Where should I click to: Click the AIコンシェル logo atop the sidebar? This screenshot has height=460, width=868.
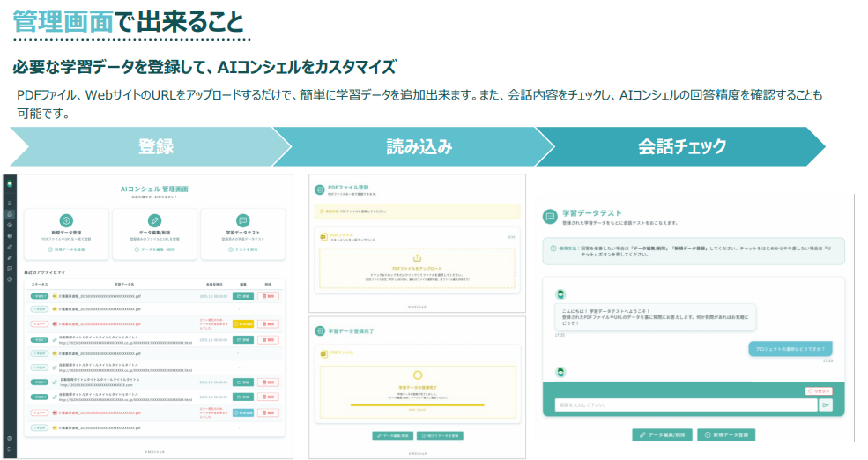(x=10, y=184)
